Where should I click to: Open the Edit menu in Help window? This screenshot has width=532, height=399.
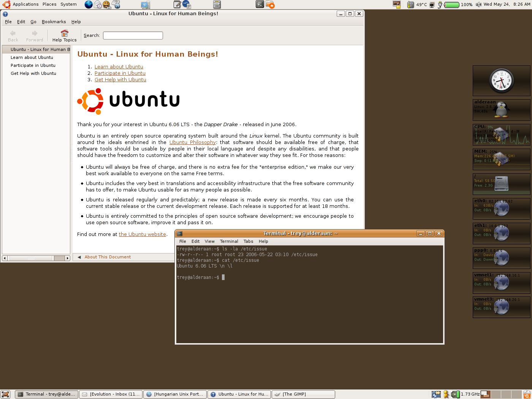[x=21, y=22]
